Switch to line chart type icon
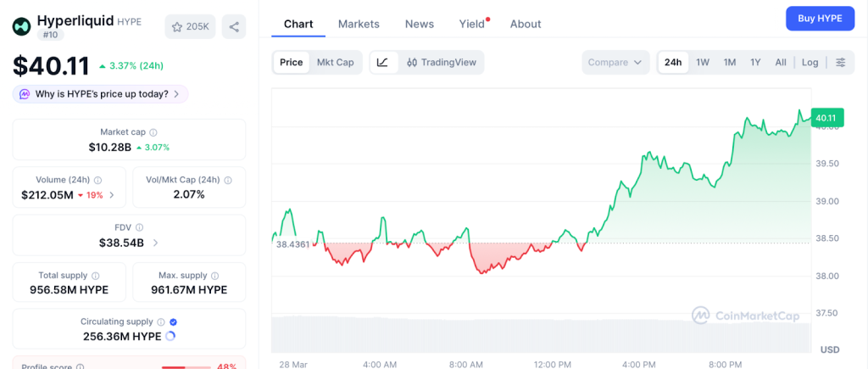 pos(383,62)
